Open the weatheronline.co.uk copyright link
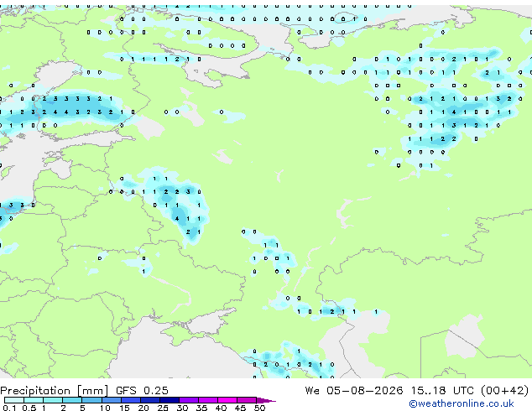The width and height of the screenshot is (532, 411). [462, 403]
